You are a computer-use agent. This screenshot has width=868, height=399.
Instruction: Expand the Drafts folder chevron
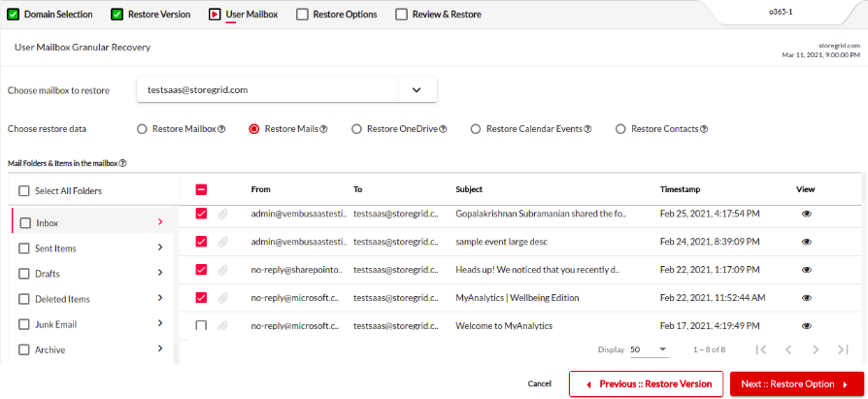pos(160,272)
